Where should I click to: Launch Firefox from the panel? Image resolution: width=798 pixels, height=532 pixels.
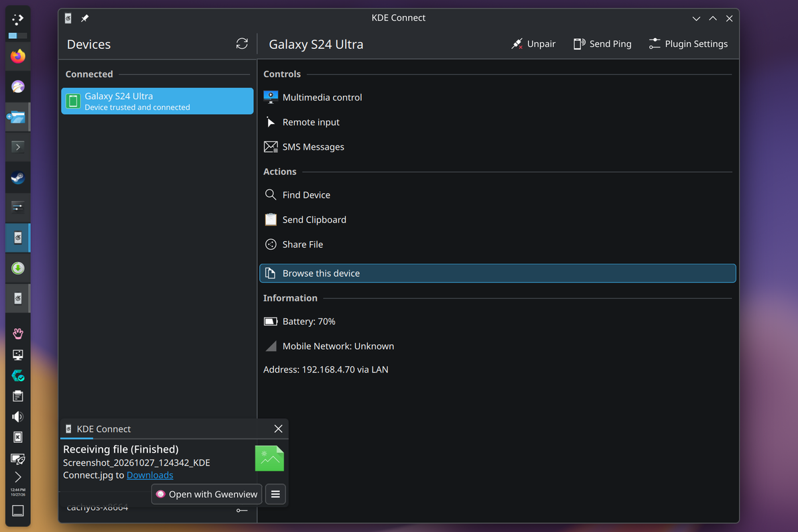pyautogui.click(x=18, y=56)
